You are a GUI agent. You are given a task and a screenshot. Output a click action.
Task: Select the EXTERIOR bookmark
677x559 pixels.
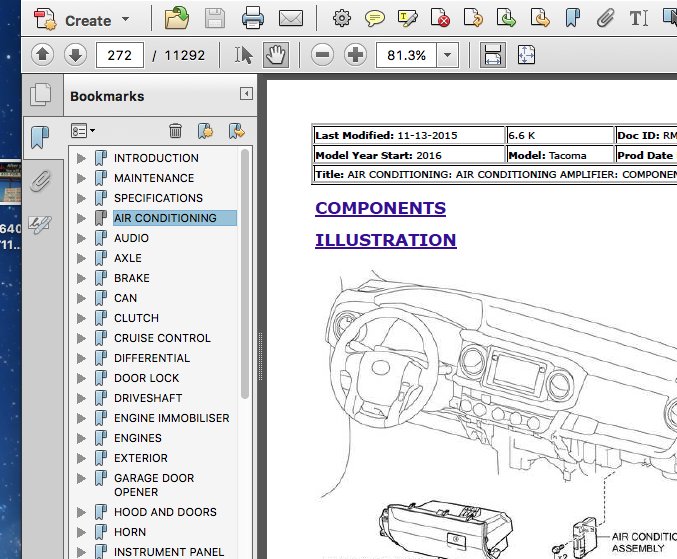click(x=141, y=458)
